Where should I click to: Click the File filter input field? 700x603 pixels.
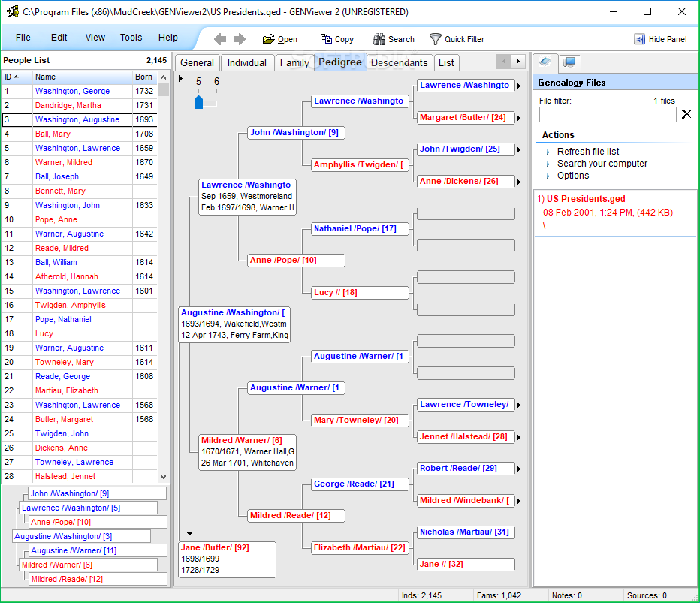(608, 115)
